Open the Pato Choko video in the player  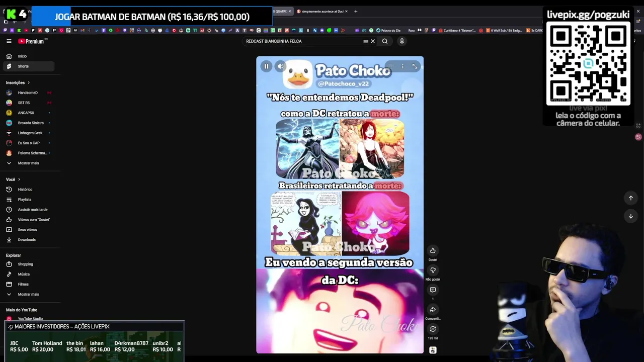pos(340,205)
